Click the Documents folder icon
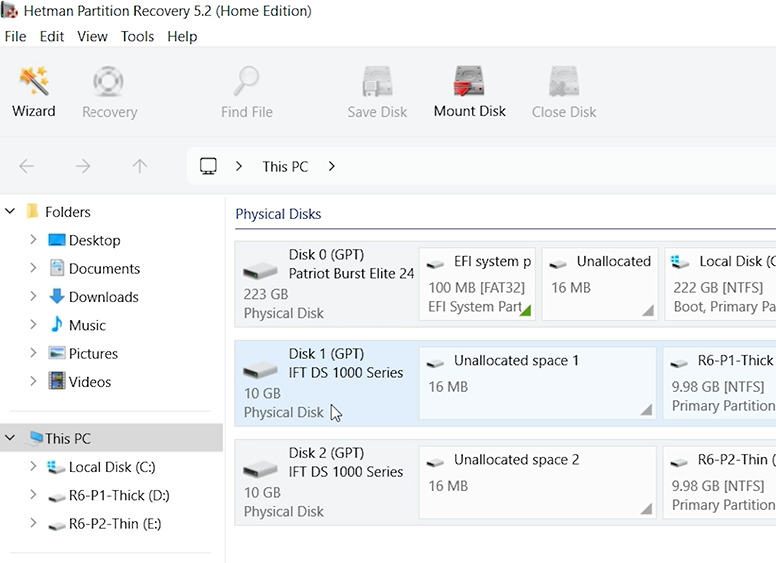This screenshot has height=563, width=776. click(x=57, y=268)
